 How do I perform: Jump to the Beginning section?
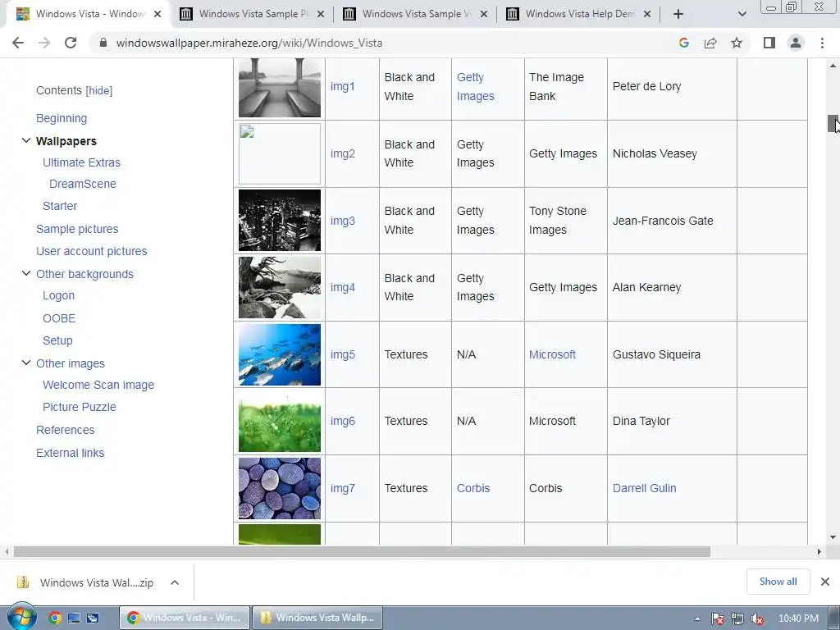(x=62, y=118)
